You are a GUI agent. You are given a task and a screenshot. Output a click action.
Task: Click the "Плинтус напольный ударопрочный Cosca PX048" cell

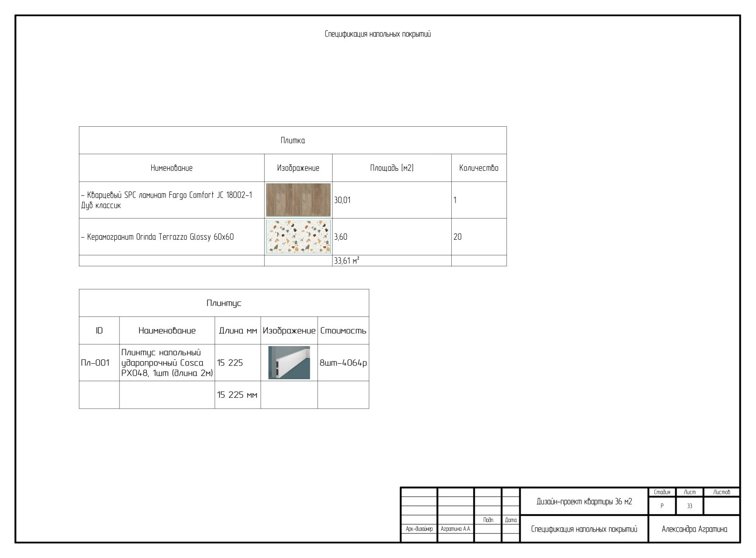(167, 363)
